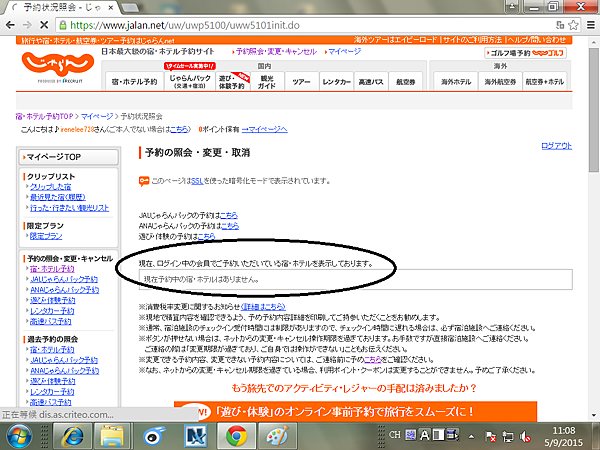Screen dimensions: 600x450
Task: Open the blue eye app in the taskbar
Action: (153, 436)
